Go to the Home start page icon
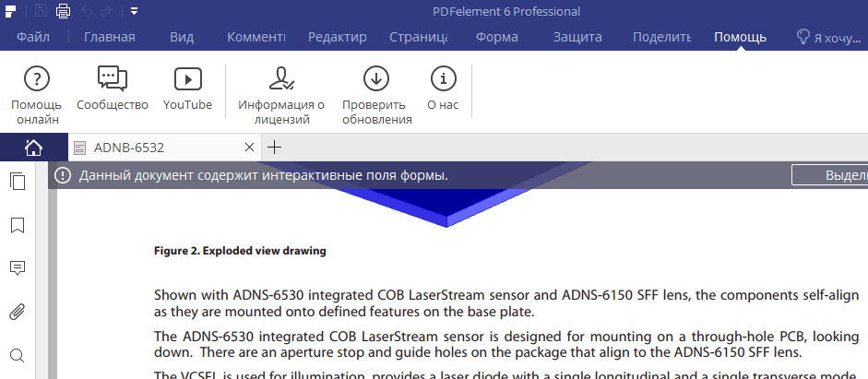Image resolution: width=868 pixels, height=379 pixels. [x=33, y=148]
